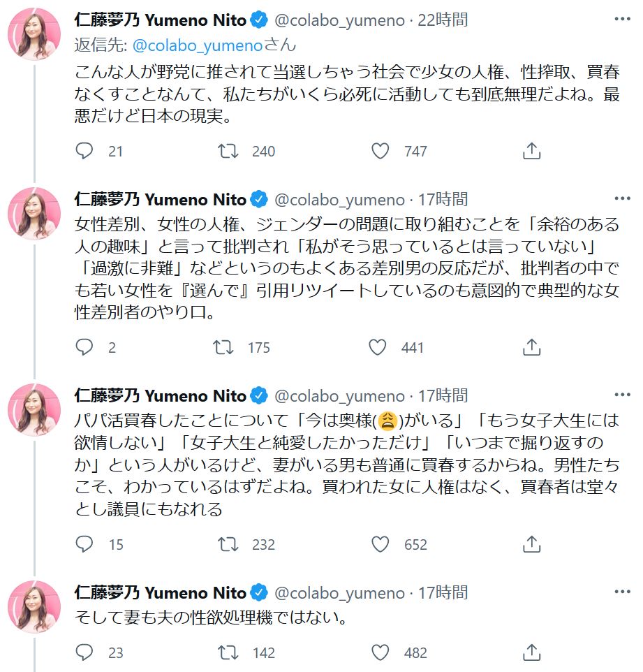Retweet the tweet with 232 retweets
The image size is (643, 672).
(x=228, y=544)
